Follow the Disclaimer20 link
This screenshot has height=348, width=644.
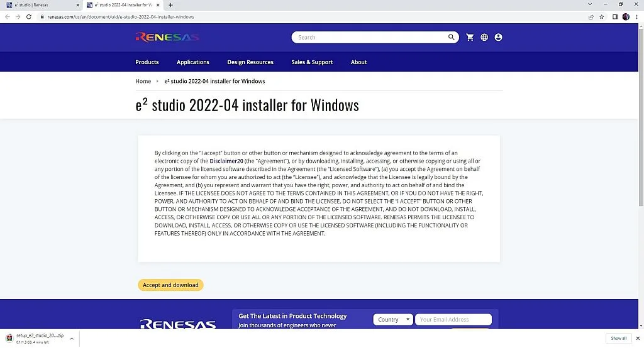coord(226,161)
